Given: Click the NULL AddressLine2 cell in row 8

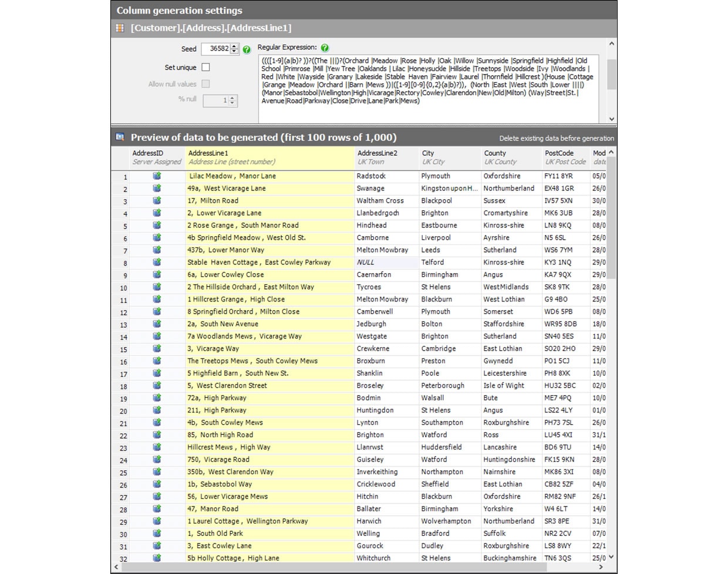Looking at the screenshot, I should pos(387,262).
